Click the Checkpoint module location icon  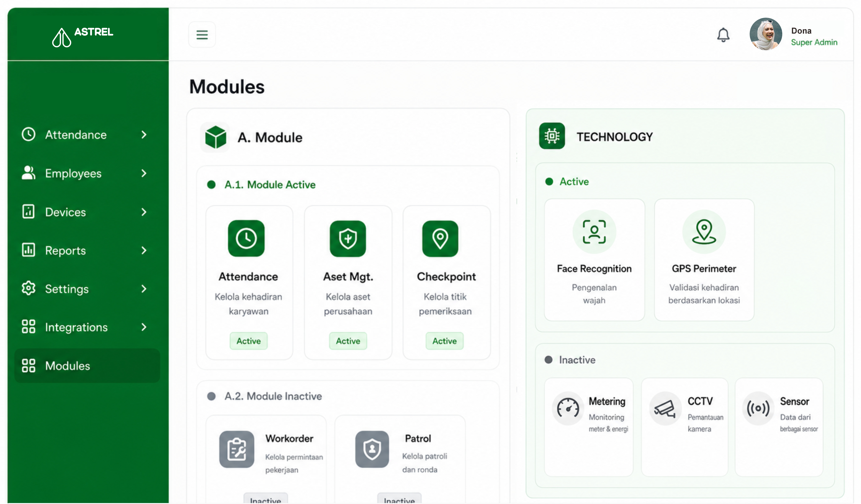[440, 238]
